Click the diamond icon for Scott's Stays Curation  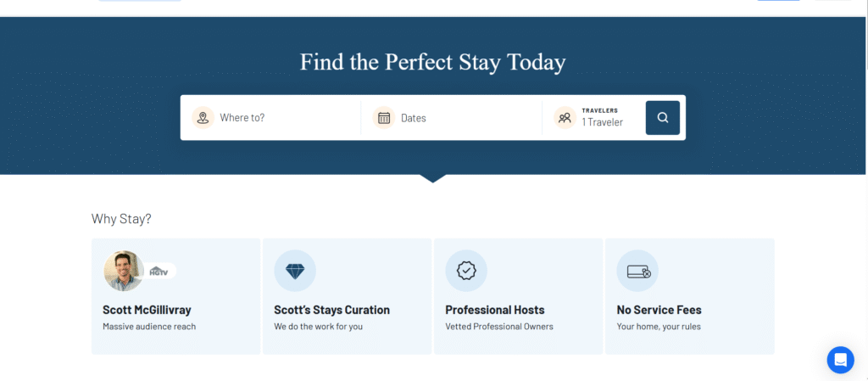click(x=295, y=271)
